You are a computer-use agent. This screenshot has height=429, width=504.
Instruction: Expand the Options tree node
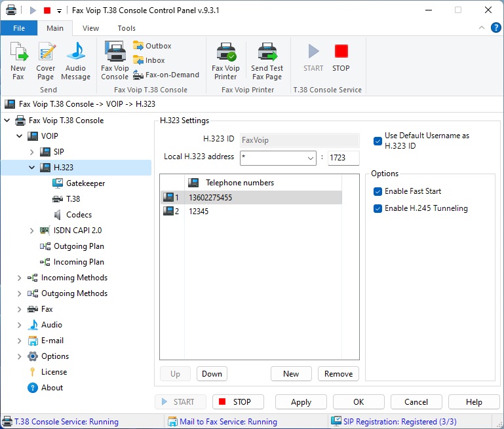pos(19,356)
